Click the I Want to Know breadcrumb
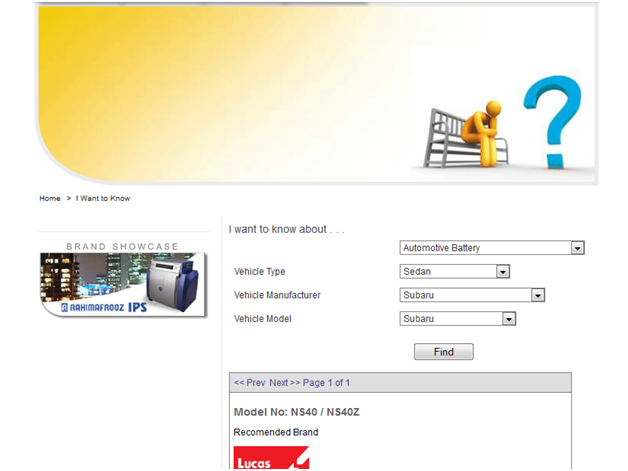 103,198
